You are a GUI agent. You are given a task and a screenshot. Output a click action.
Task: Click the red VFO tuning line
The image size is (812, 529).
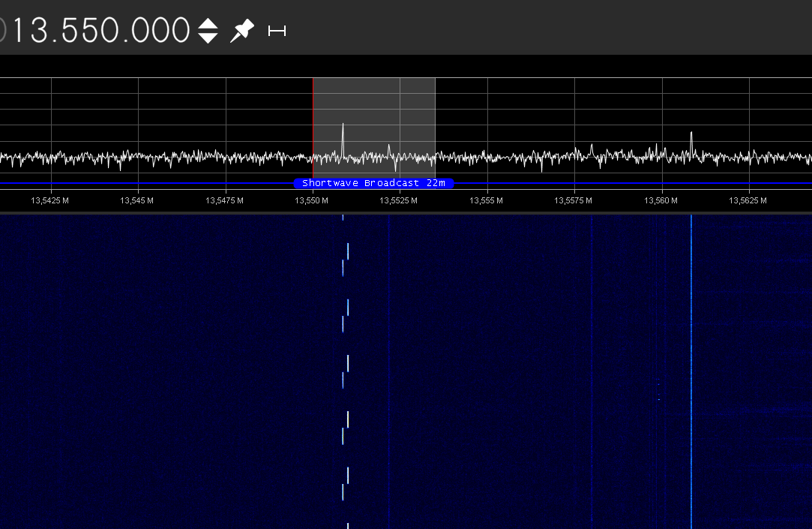point(313,128)
